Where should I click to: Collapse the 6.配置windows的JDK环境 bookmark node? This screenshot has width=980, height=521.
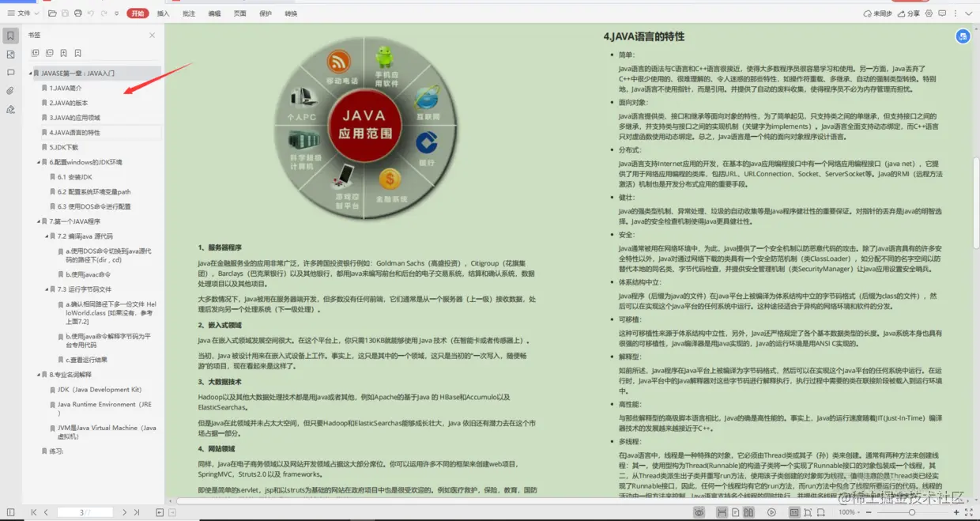(x=39, y=162)
